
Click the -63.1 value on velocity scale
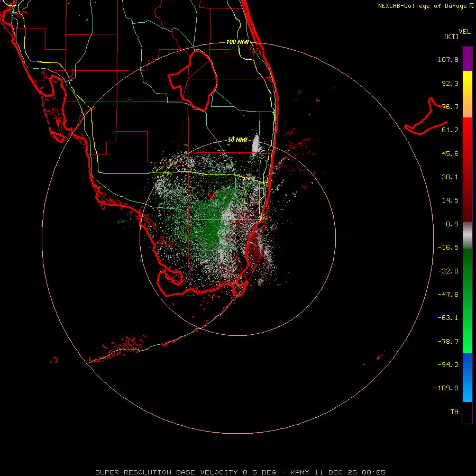tap(448, 318)
